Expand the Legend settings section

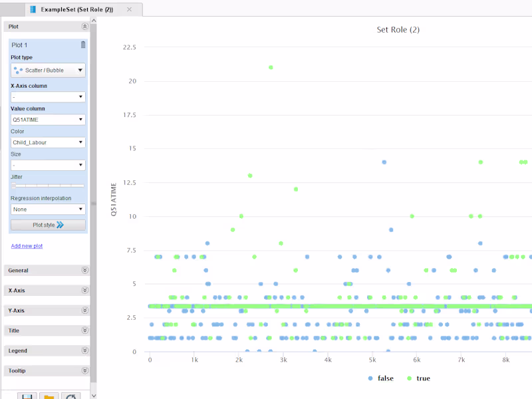coord(47,350)
